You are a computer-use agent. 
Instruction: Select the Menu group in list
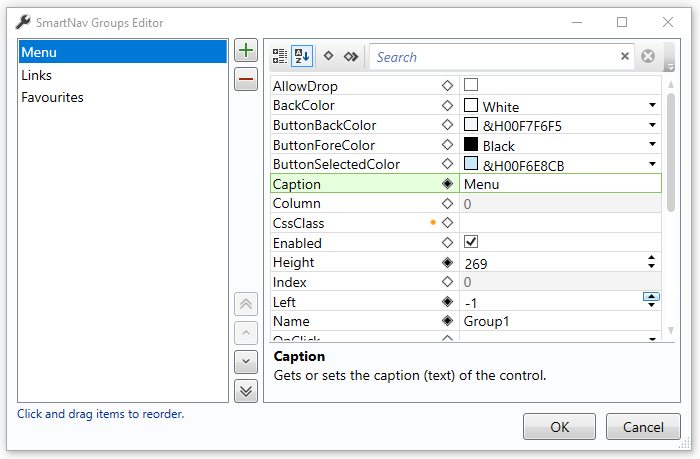coord(123,52)
